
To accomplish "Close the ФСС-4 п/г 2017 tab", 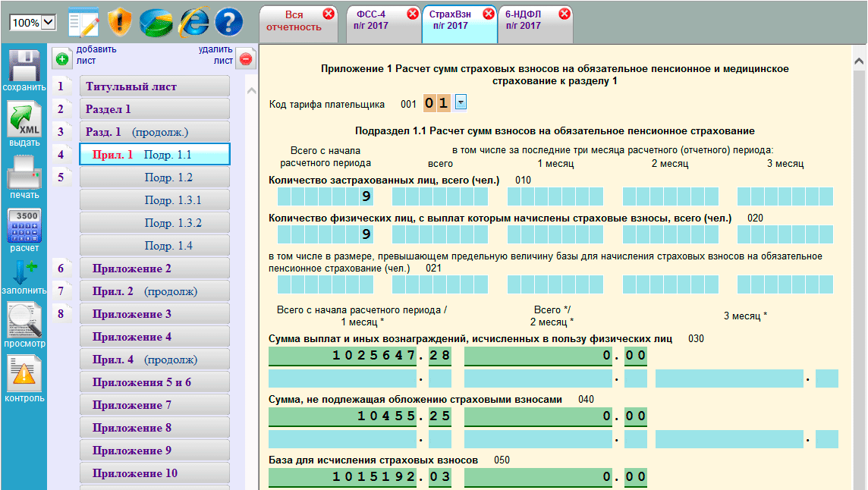I will [413, 14].
